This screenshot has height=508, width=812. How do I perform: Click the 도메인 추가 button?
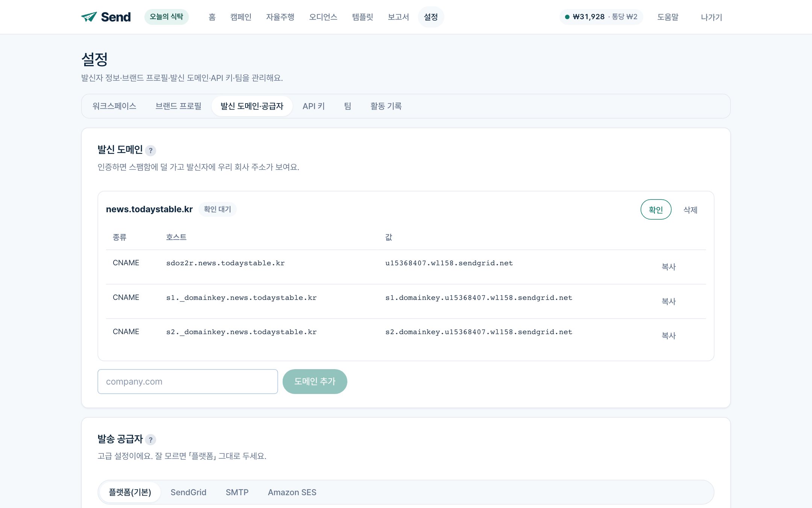point(315,382)
